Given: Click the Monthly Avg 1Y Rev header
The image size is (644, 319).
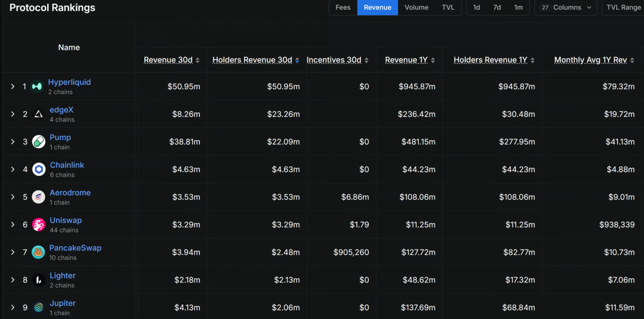Looking at the screenshot, I should pos(590,60).
